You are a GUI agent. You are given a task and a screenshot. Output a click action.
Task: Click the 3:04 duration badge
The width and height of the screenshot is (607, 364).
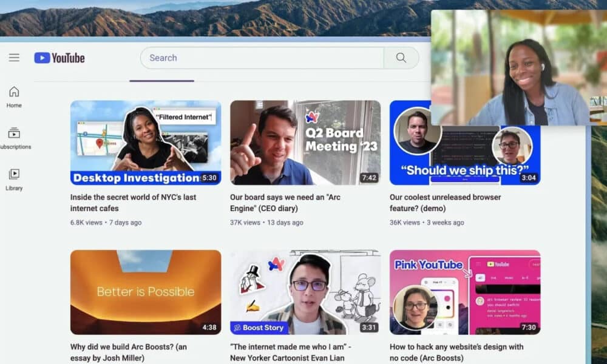[529, 178]
